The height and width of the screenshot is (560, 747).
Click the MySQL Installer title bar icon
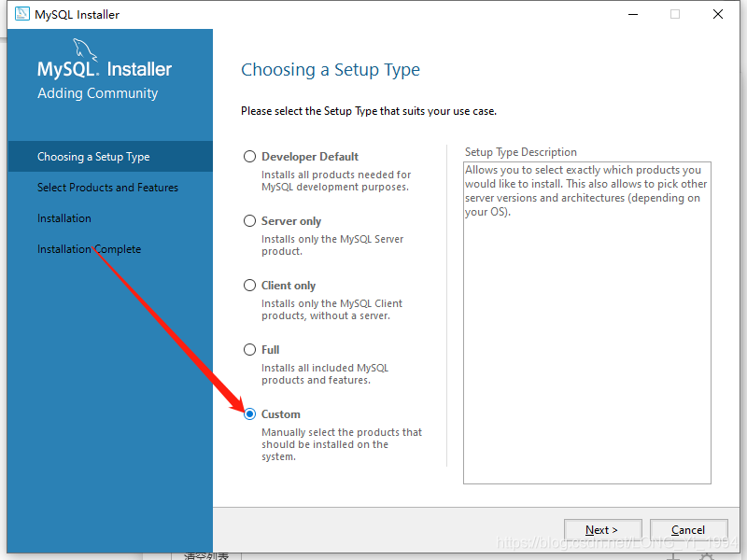click(x=21, y=14)
